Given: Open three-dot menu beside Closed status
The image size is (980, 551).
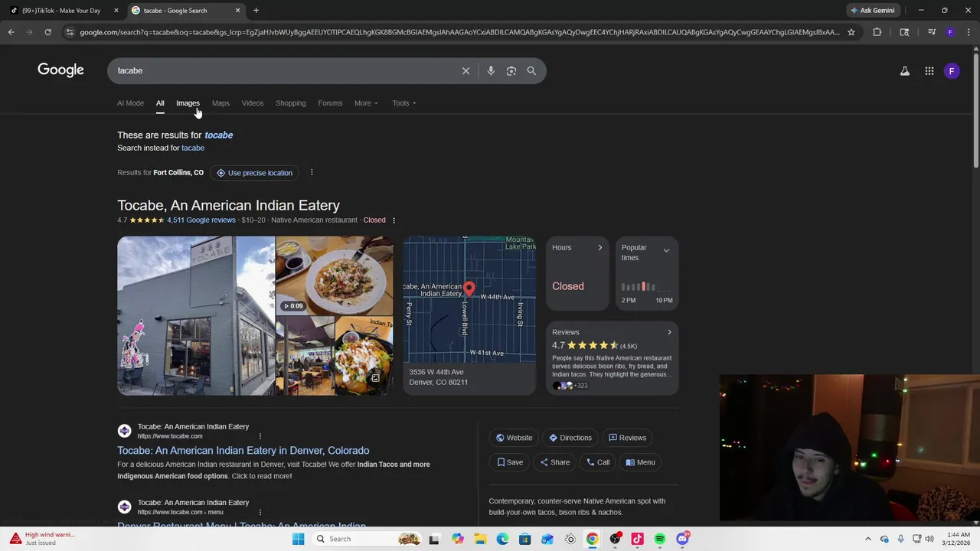Looking at the screenshot, I should click(394, 220).
